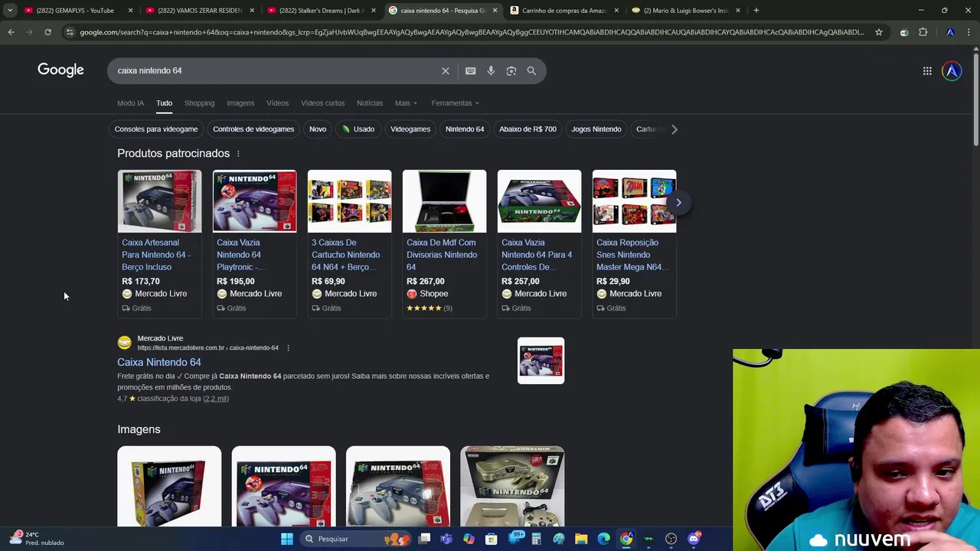Image resolution: width=980 pixels, height=551 pixels.
Task: Open Microsoft Store from the taskbar
Action: [491, 539]
